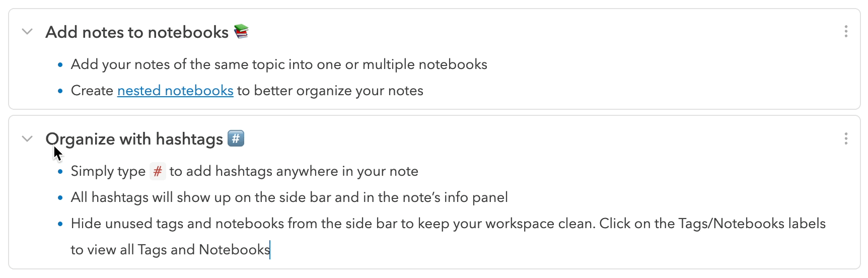Select bullet point before "Simply type"
This screenshot has width=868, height=278.
(x=60, y=172)
